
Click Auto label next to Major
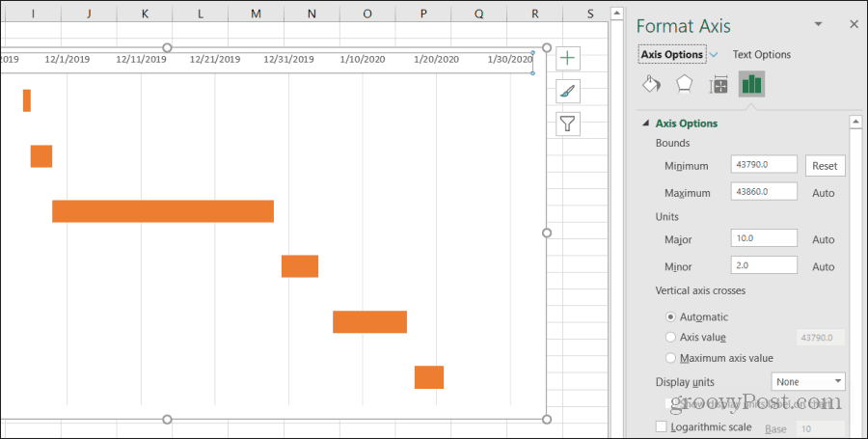(824, 239)
